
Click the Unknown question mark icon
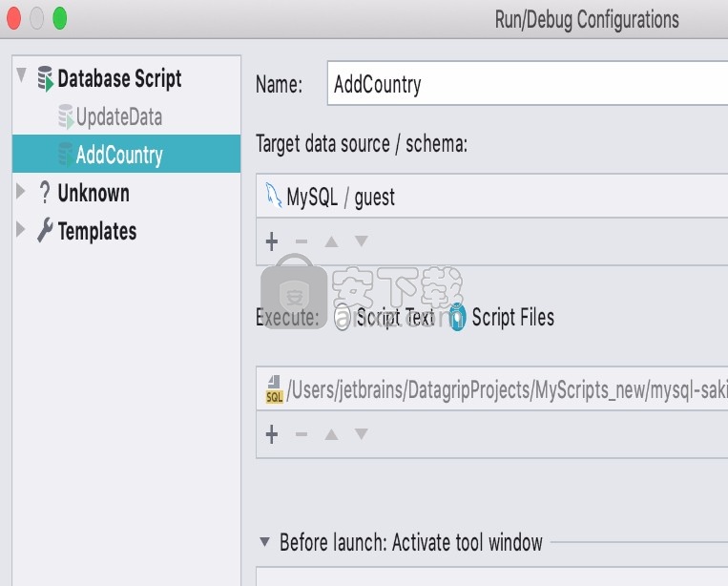tap(45, 192)
